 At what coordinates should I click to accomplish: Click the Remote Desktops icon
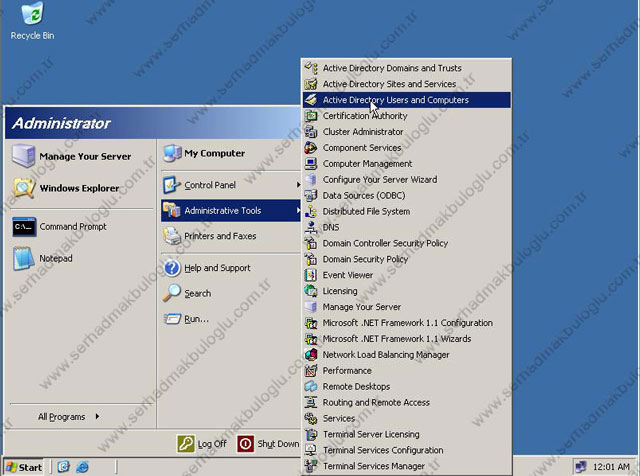(x=311, y=386)
